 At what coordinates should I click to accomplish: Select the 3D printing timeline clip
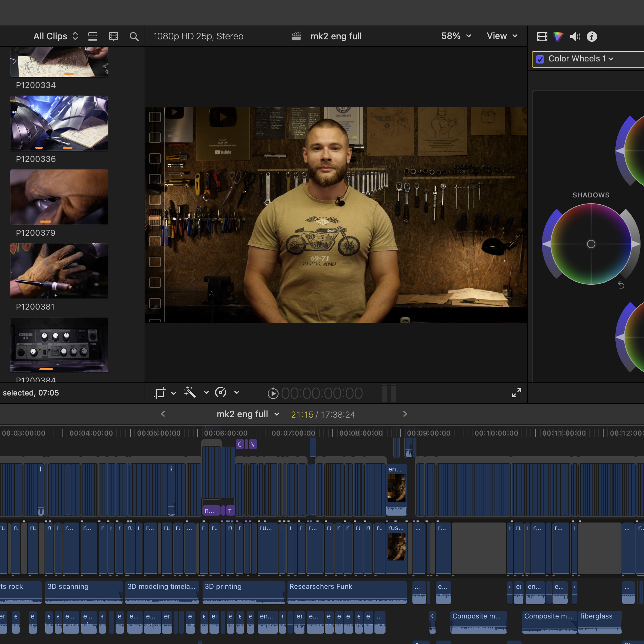(x=243, y=592)
